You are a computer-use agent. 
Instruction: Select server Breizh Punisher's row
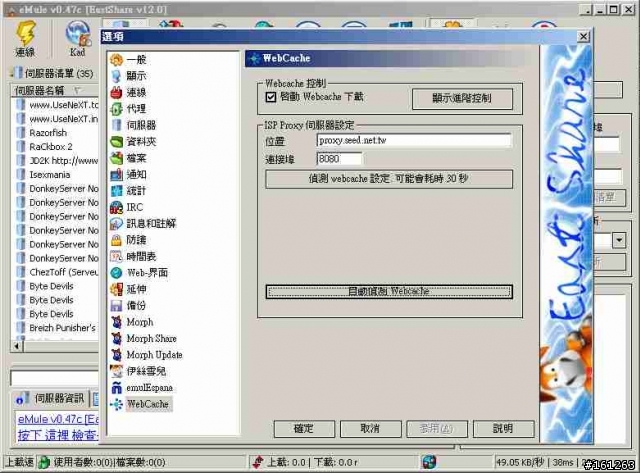coord(57,328)
